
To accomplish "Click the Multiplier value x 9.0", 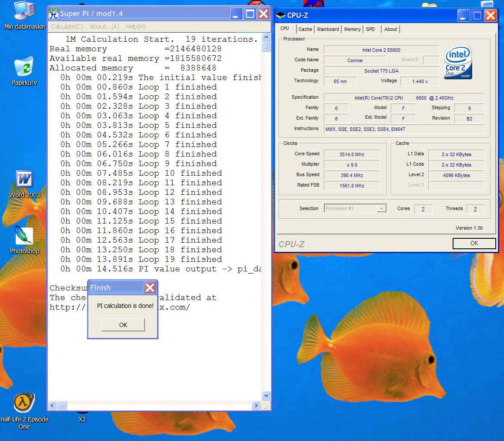I will coord(352,165).
